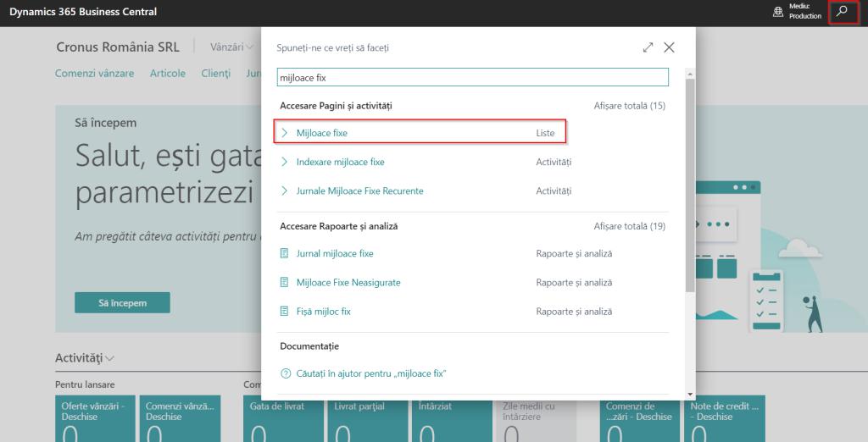Click chevron next to Indexare mijloace fixe

[285, 162]
